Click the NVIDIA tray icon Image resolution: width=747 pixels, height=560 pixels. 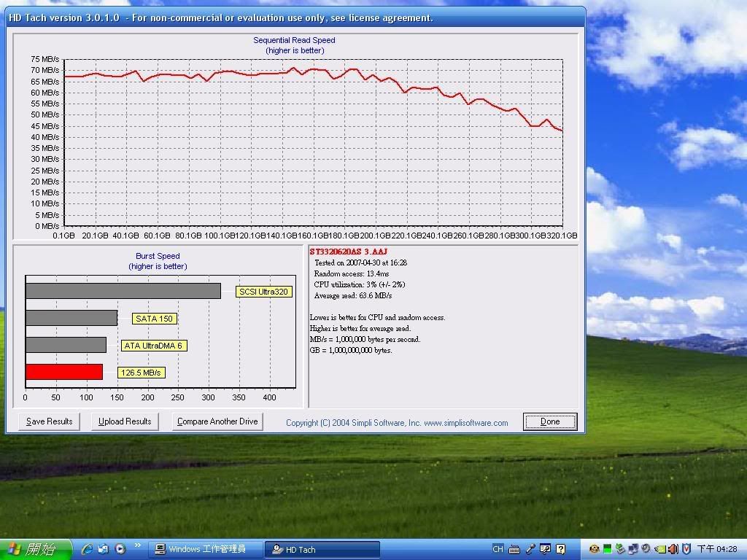(x=660, y=549)
